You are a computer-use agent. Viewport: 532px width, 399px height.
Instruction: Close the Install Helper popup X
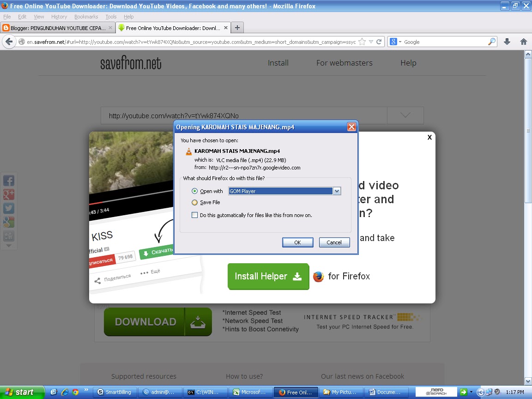[x=429, y=138]
